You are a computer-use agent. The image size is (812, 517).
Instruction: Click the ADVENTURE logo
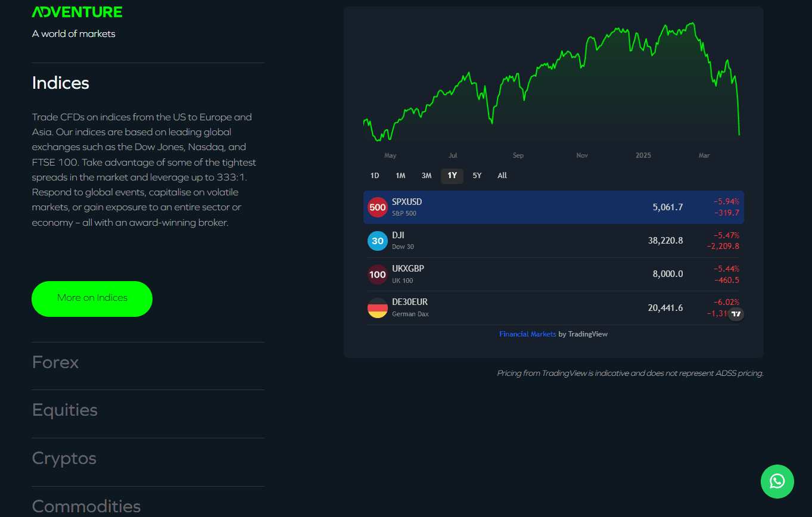tap(77, 11)
